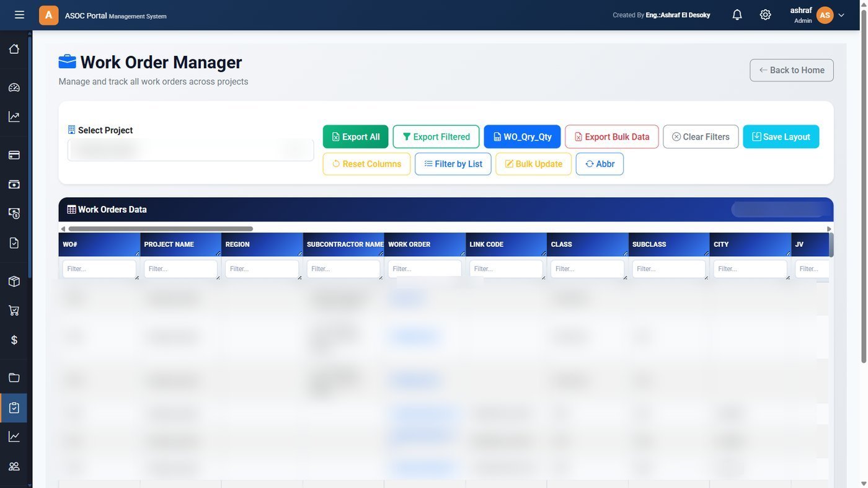Click WO_Qry_Qty button

522,136
